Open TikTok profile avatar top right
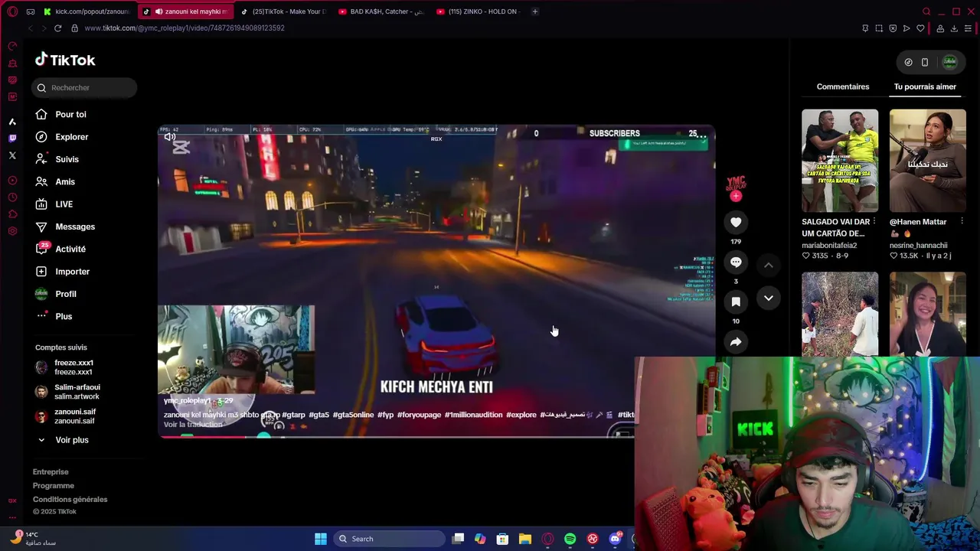The width and height of the screenshot is (980, 551). [950, 62]
